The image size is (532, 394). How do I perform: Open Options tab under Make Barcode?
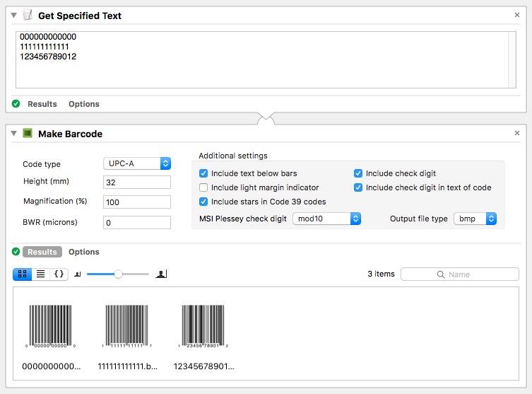point(83,252)
